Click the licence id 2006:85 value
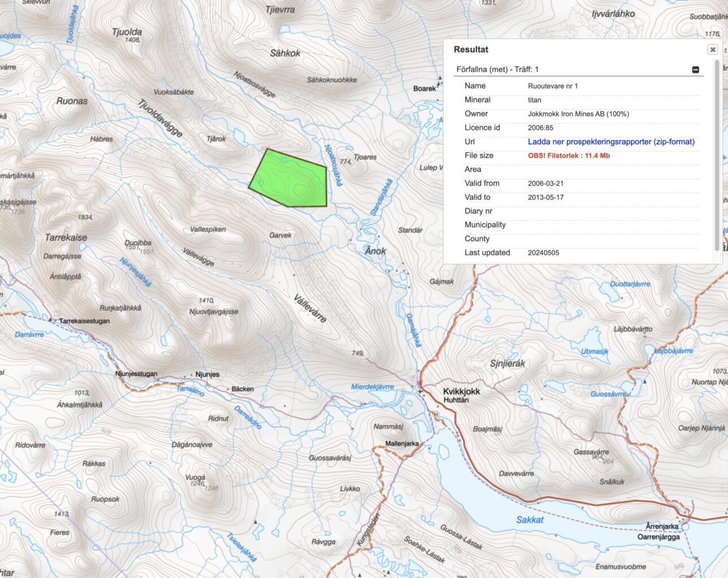The image size is (728, 578). (x=540, y=128)
